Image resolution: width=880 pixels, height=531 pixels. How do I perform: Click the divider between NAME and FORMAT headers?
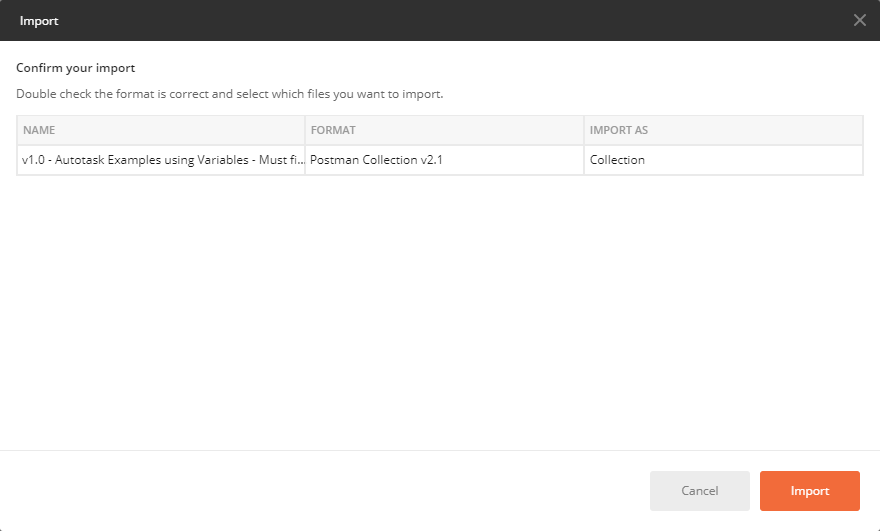(x=305, y=130)
